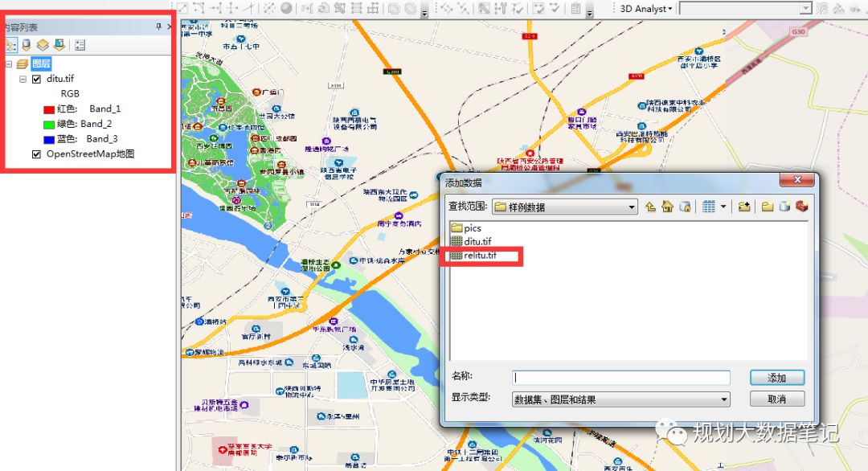Uncheck the ditu.tif layer checkbox
Screen dimensions: 868x471
36,79
